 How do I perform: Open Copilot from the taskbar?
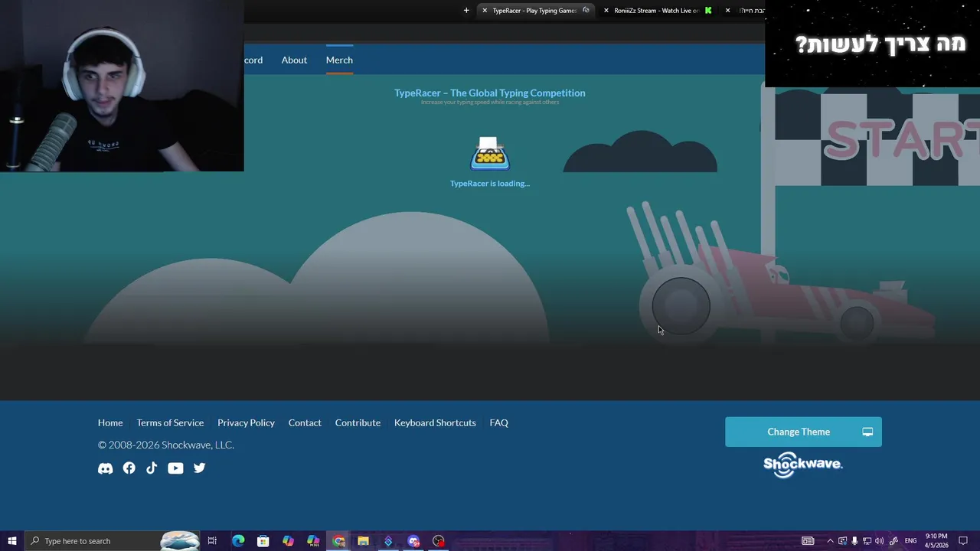(x=288, y=541)
